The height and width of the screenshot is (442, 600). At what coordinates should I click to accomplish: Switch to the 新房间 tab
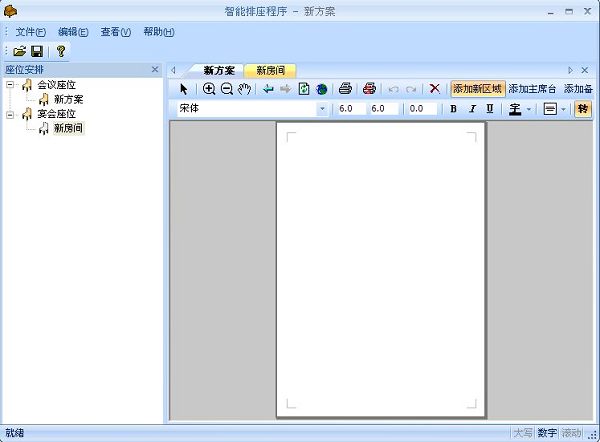[271, 70]
